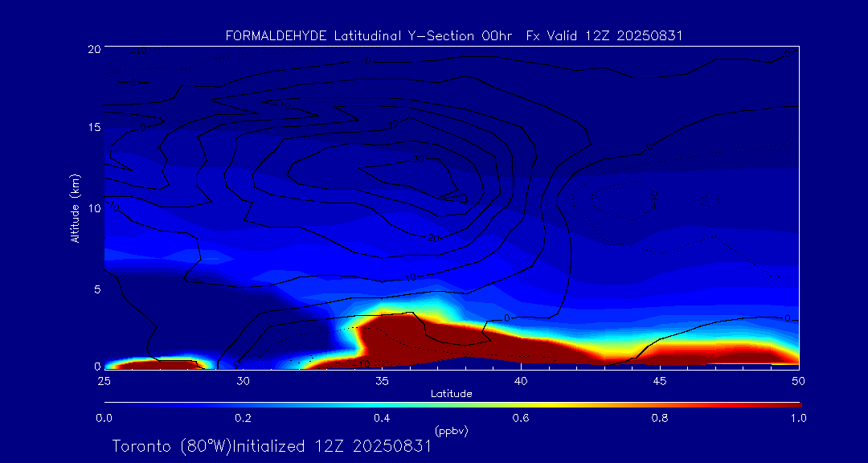This screenshot has width=868, height=463.
Task: Click the horizontal color scale bar
Action: (452, 405)
